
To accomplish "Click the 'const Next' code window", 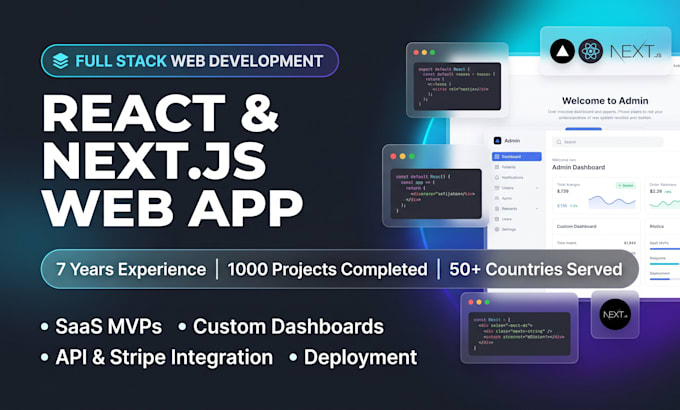I will point(519,328).
